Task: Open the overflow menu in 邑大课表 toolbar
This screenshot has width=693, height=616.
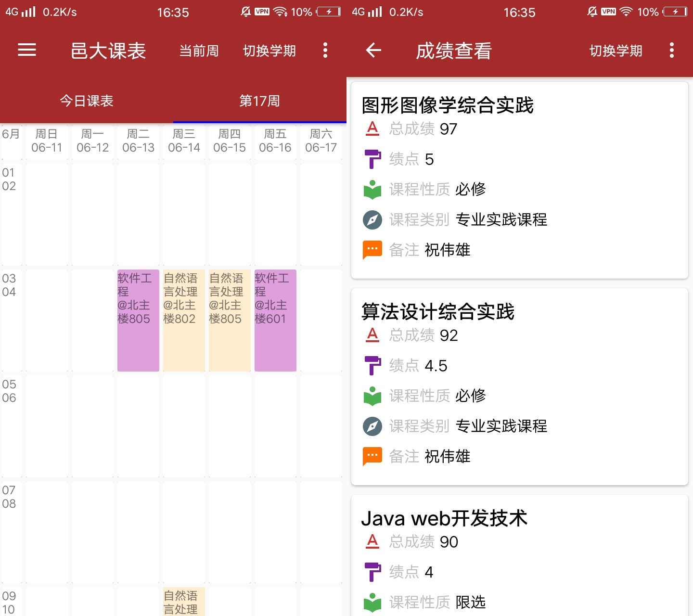Action: pos(325,50)
